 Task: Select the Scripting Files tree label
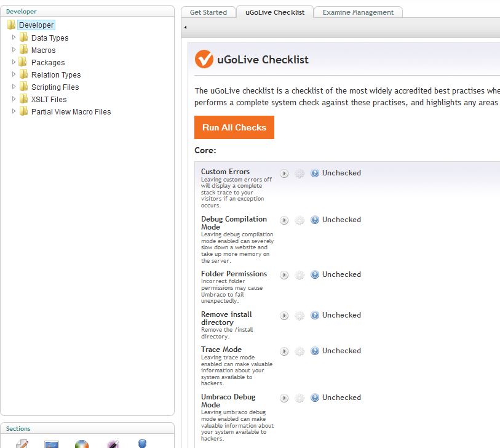pos(55,87)
